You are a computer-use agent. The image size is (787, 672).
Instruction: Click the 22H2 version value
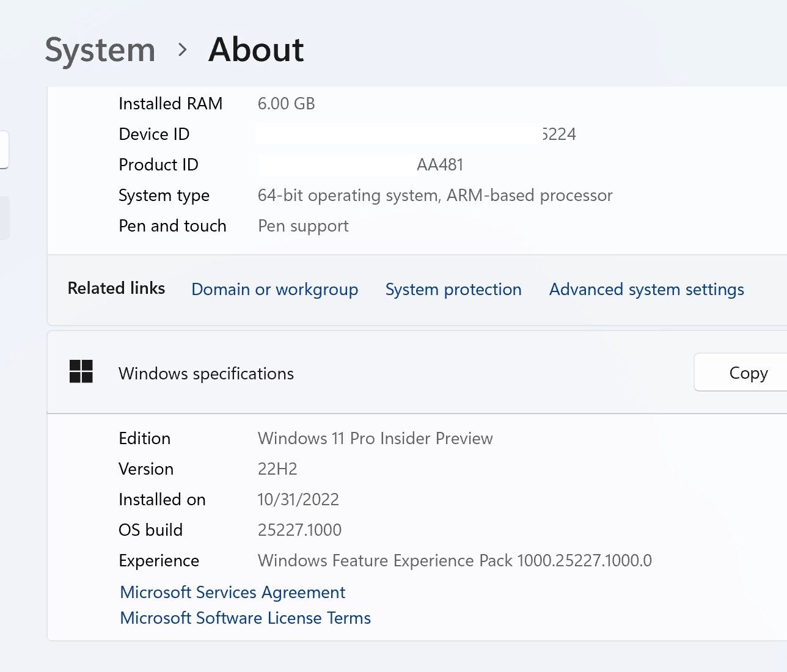click(277, 469)
